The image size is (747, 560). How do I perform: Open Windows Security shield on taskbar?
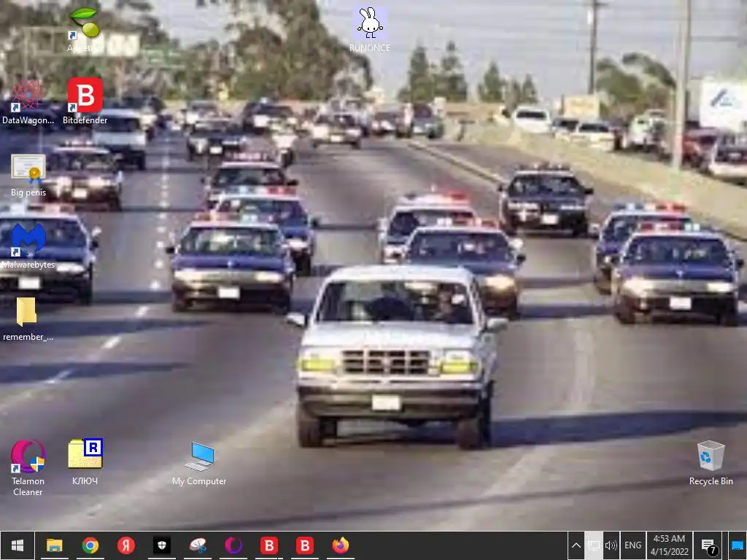pos(162,545)
